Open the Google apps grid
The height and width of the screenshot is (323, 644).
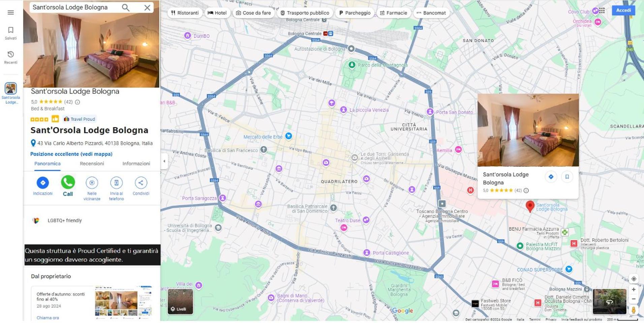(x=602, y=10)
